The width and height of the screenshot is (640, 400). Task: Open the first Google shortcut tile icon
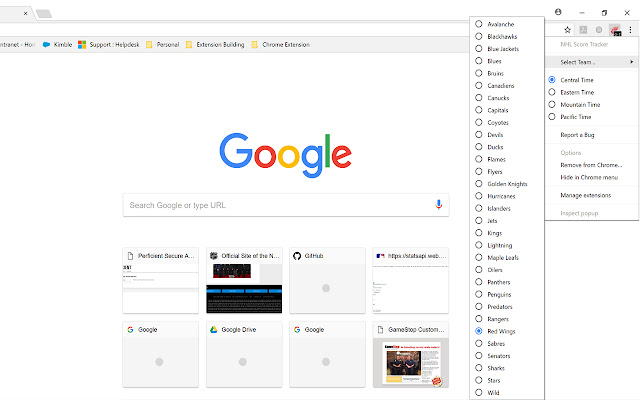[x=130, y=329]
